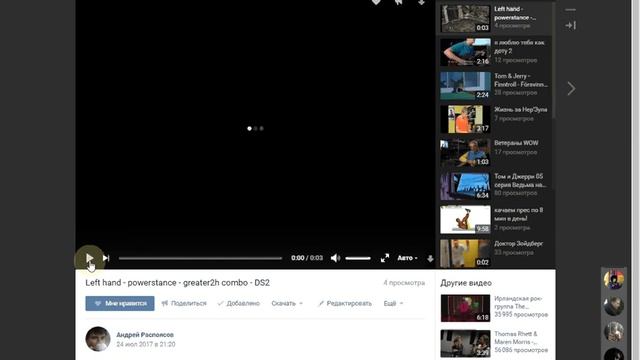The image size is (640, 360).
Task: Open the 2:17 playlist video thumbnail
Action: pyautogui.click(x=465, y=119)
